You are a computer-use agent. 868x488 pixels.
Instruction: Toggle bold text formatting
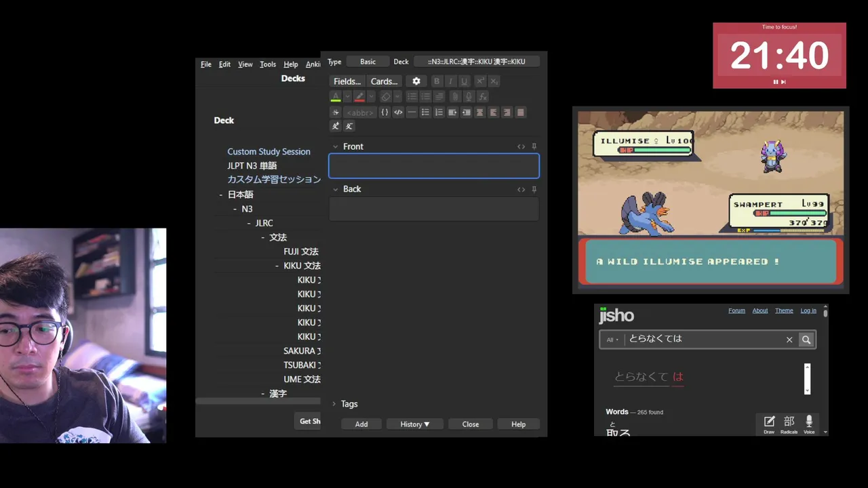[437, 81]
